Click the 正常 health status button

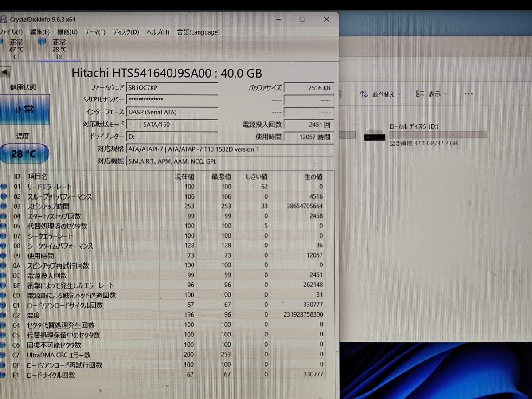pos(24,109)
